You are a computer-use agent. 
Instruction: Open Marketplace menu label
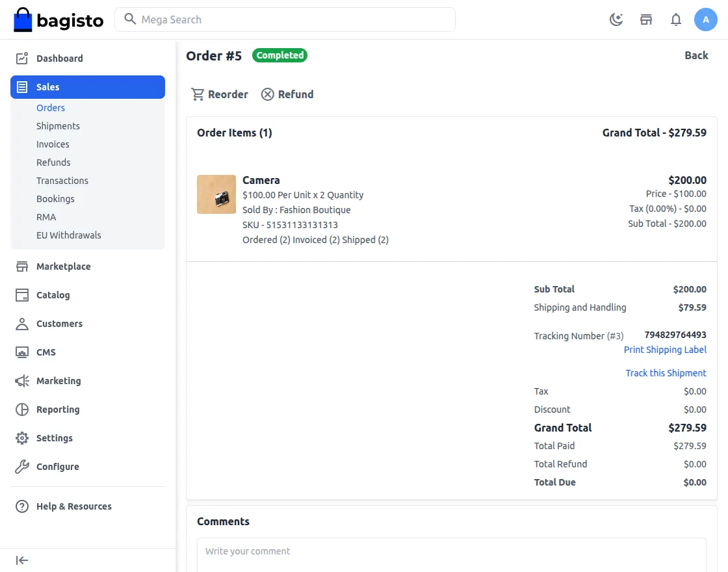click(x=64, y=266)
